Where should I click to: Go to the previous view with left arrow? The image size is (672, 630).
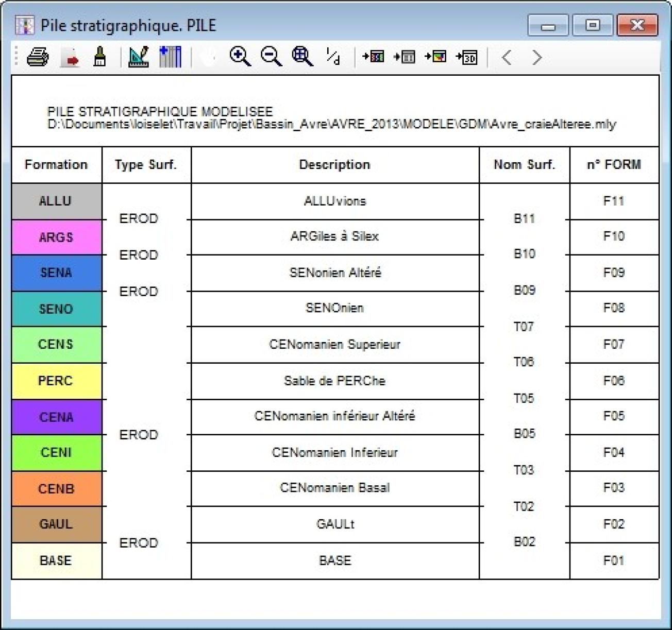[x=507, y=57]
